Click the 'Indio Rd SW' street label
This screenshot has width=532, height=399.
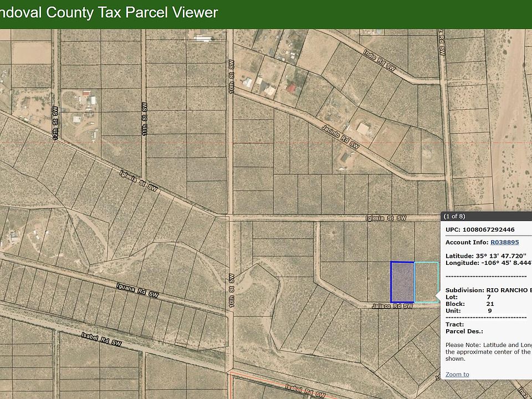(x=379, y=60)
